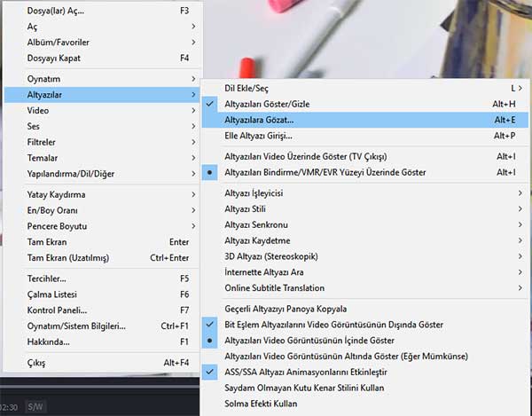Open the Video submenu

click(x=102, y=110)
